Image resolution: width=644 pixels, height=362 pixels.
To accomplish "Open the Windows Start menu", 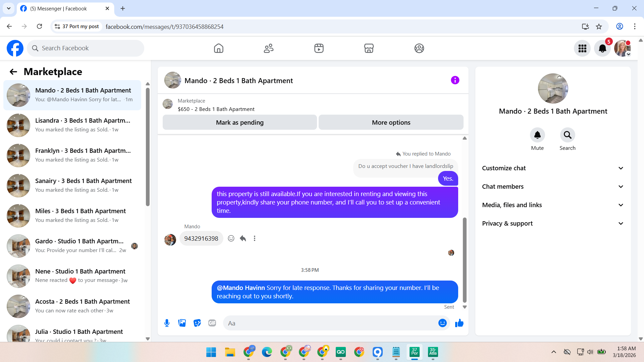I will [x=211, y=352].
